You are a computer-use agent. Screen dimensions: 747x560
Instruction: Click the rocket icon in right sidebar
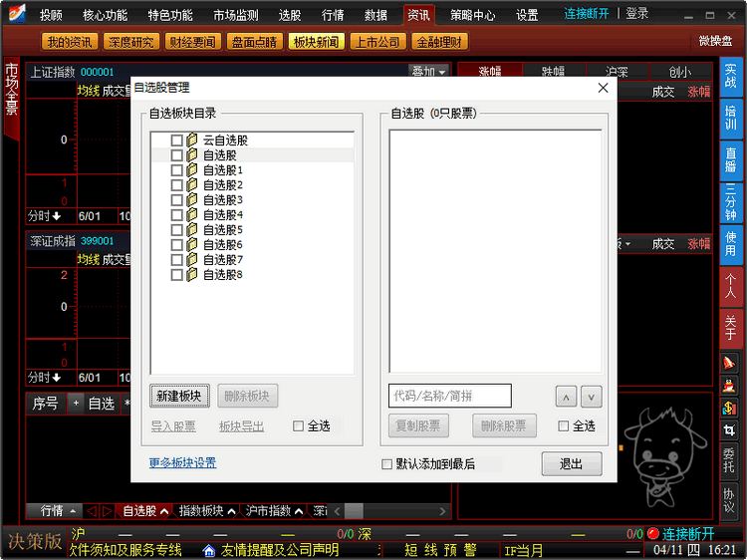729,363
